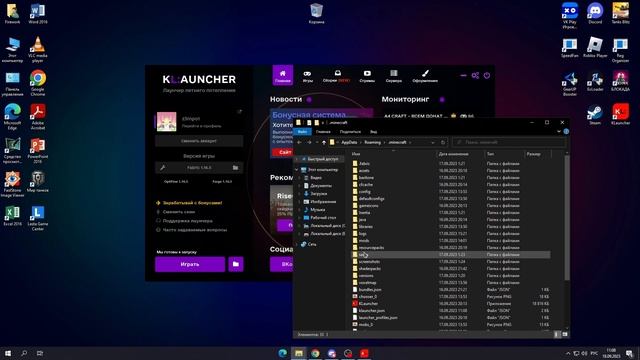Open the Корзина recycle bin icon
Image resolution: width=640 pixels, height=360 pixels.
click(x=316, y=13)
